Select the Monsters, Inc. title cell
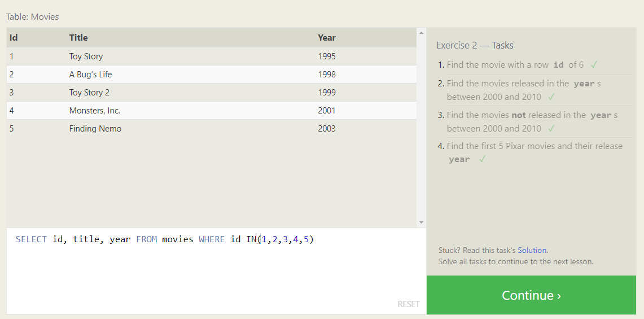 coord(94,111)
